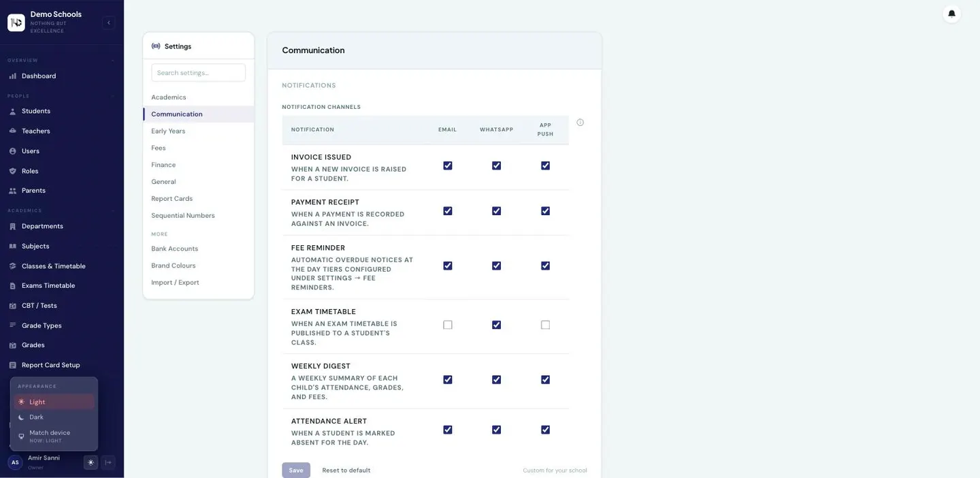Uncheck Email for Attendance Alert
The width and height of the screenshot is (980, 478).
point(448,430)
